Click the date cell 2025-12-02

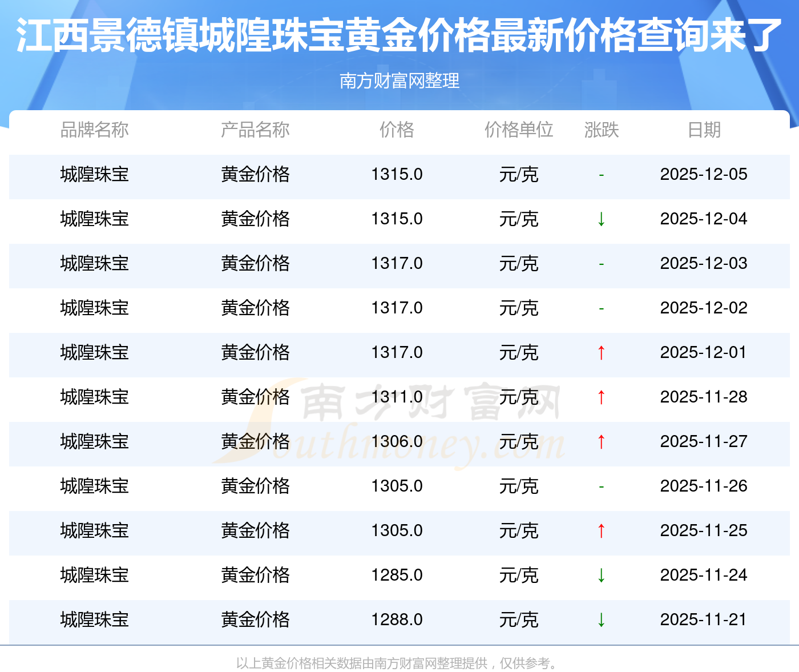[704, 308]
